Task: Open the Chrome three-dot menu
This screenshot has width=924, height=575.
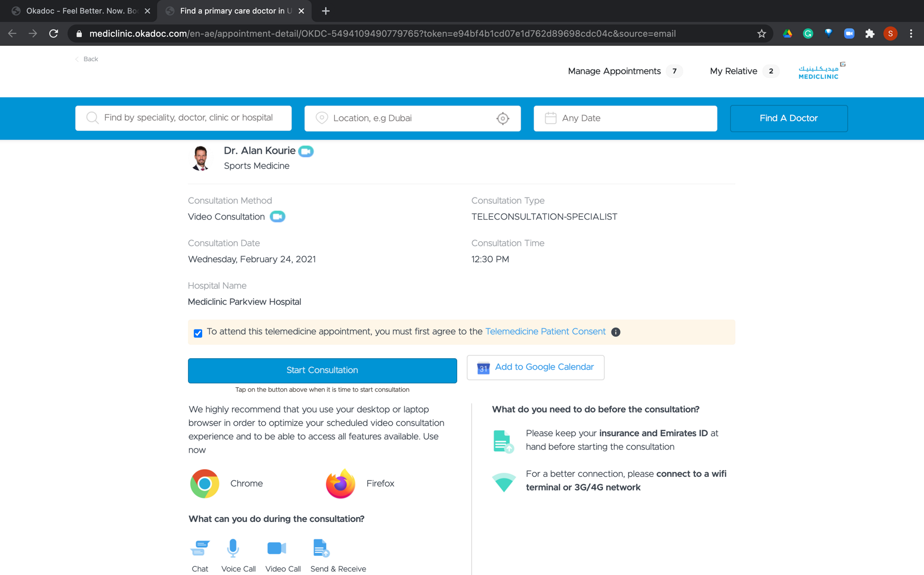Action: (x=911, y=34)
